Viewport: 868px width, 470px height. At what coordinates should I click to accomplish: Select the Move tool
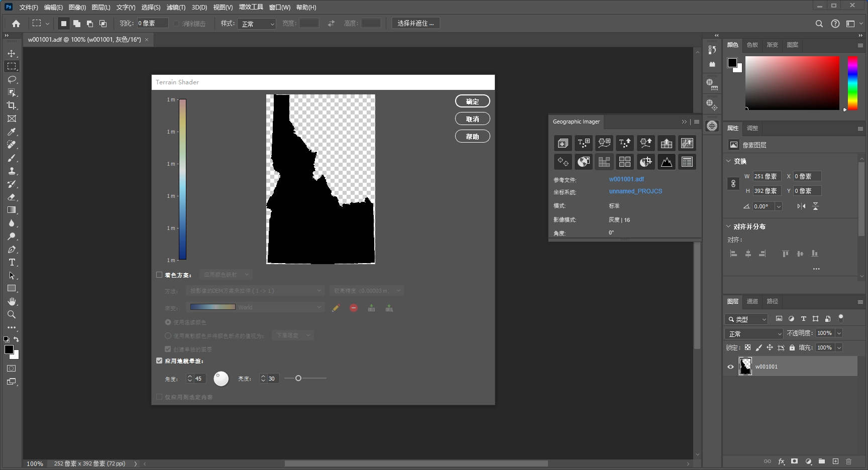[12, 53]
